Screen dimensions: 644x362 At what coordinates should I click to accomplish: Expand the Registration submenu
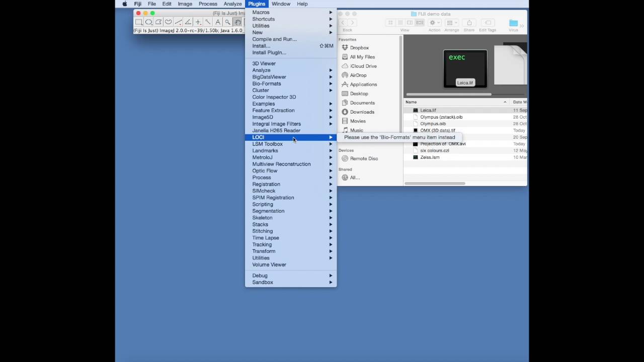point(291,184)
